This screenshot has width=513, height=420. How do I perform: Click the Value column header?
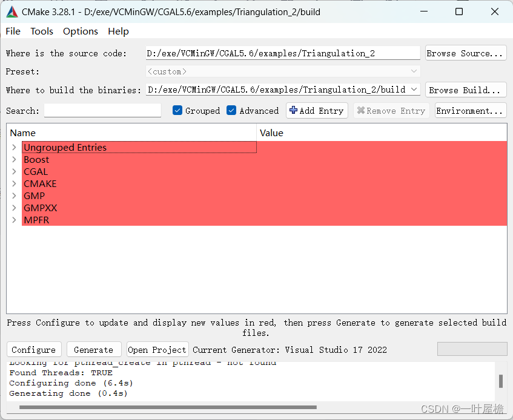pyautogui.click(x=382, y=133)
